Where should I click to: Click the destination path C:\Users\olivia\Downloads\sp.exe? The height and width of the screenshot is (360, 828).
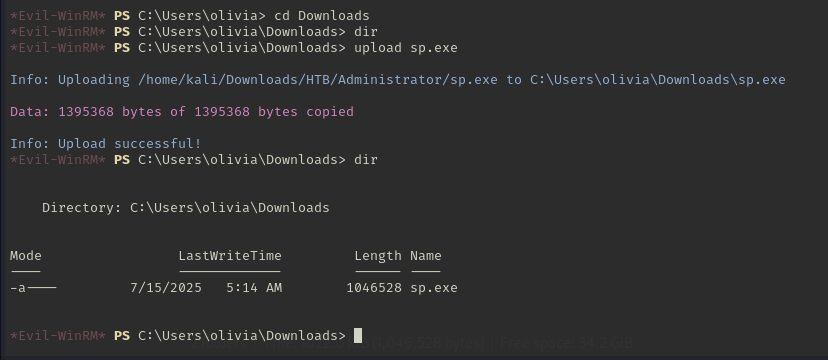click(657, 80)
